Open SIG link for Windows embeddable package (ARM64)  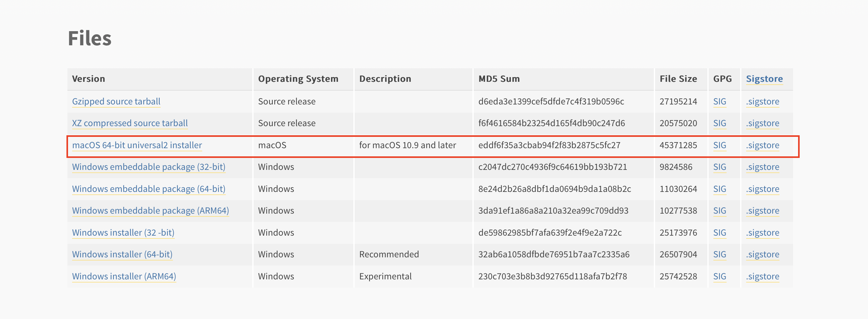[x=720, y=211]
